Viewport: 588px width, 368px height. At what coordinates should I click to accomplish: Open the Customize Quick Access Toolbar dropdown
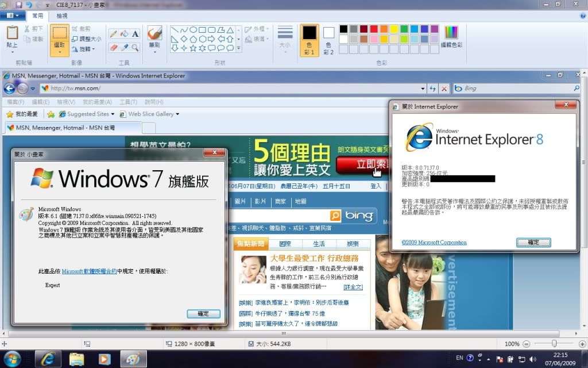pos(48,5)
